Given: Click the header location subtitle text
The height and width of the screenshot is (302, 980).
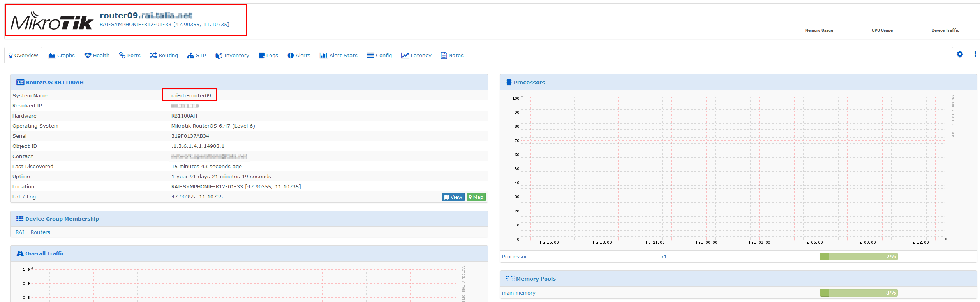Looking at the screenshot, I should point(164,24).
